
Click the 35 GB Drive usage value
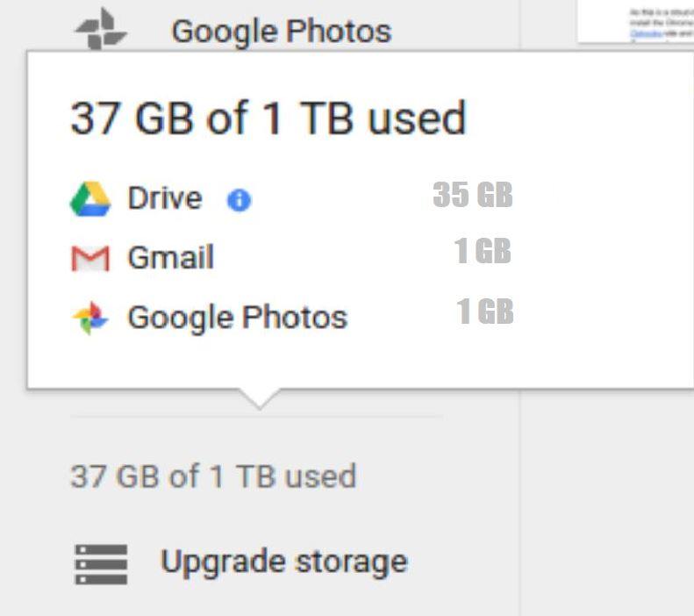click(x=472, y=195)
